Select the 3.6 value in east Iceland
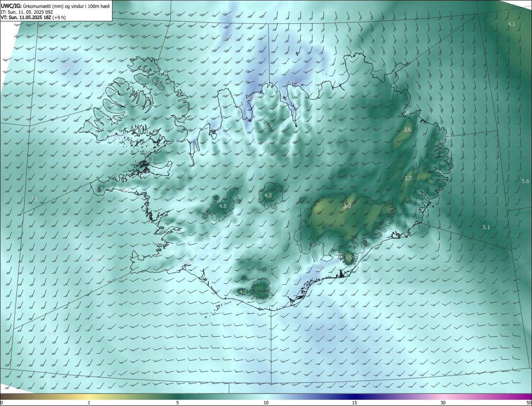532x406 pixels. pos(407,130)
